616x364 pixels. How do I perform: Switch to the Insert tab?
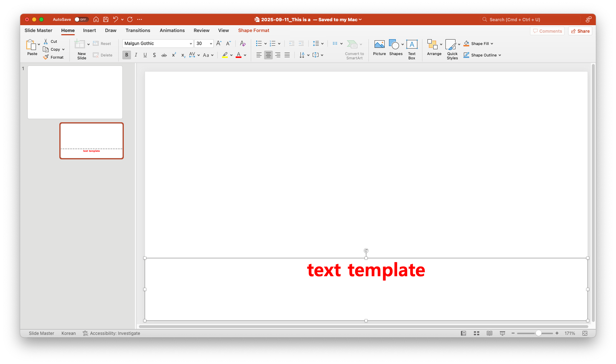(x=89, y=31)
